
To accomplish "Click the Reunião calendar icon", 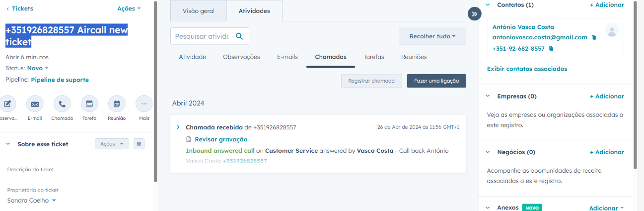I will coord(117,104).
